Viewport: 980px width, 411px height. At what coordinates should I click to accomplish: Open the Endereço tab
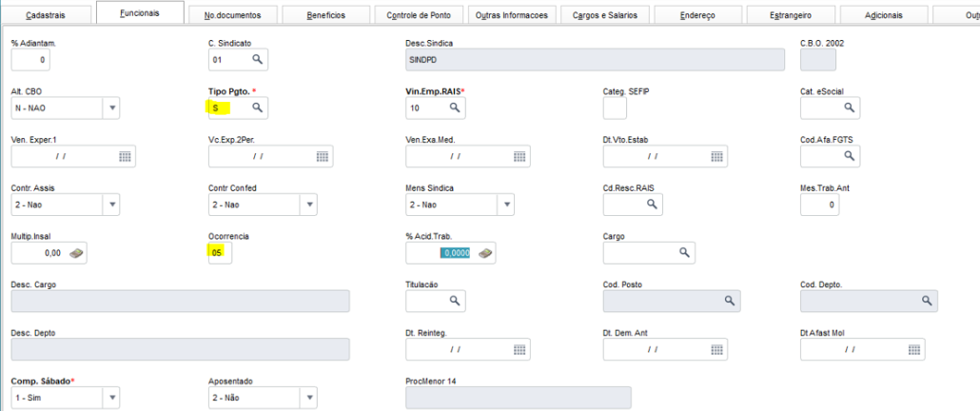[x=697, y=15]
